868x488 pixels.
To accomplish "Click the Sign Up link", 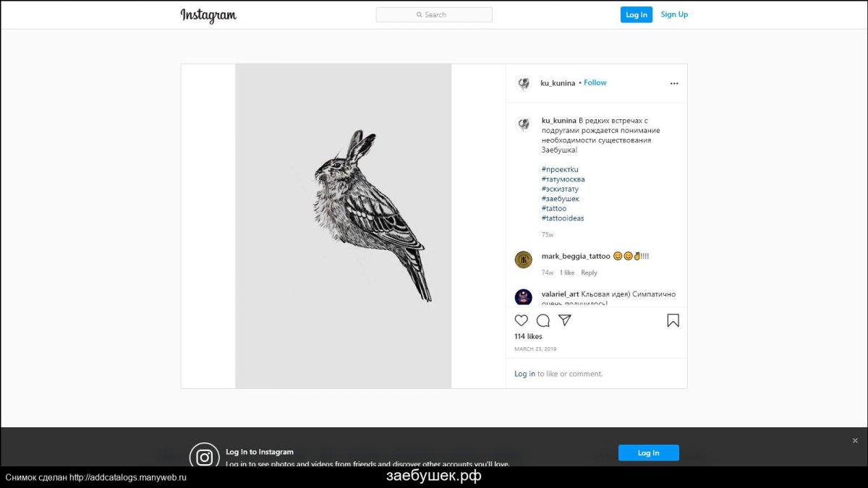I will 674,14.
